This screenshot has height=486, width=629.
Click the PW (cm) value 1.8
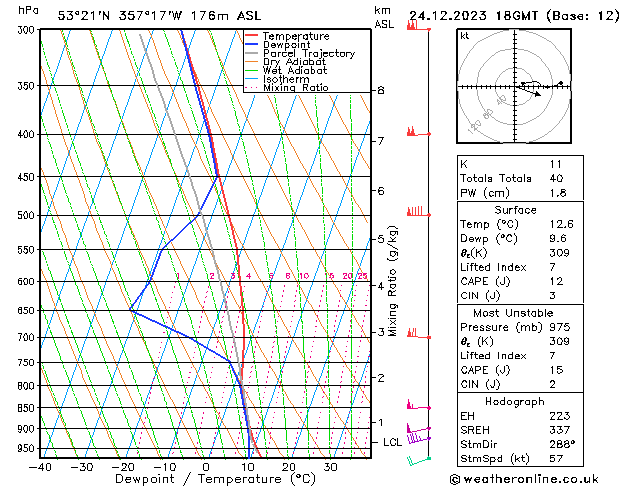(558, 193)
